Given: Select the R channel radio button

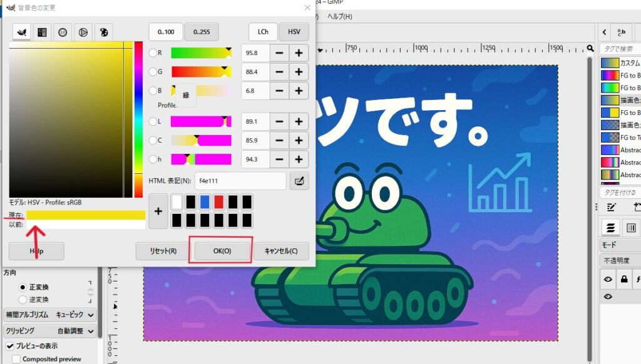Looking at the screenshot, I should point(153,53).
